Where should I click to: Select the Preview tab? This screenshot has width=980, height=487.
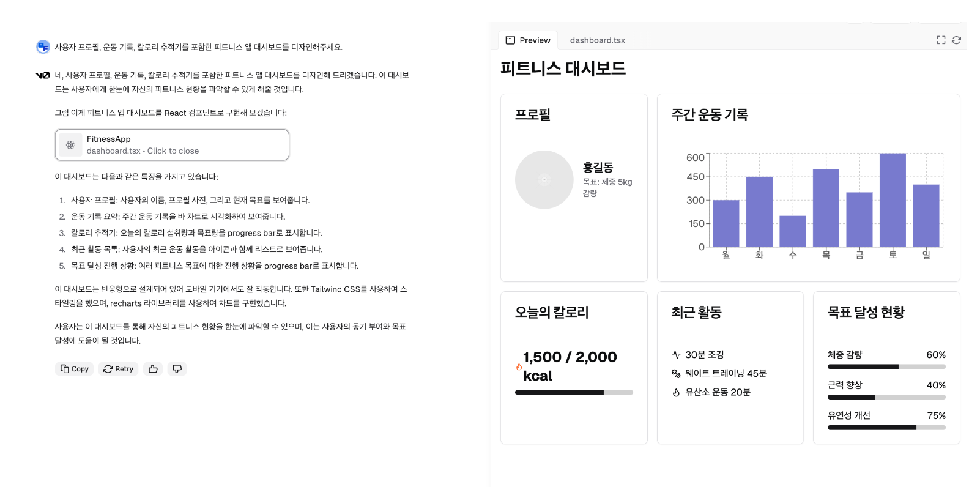(x=533, y=40)
